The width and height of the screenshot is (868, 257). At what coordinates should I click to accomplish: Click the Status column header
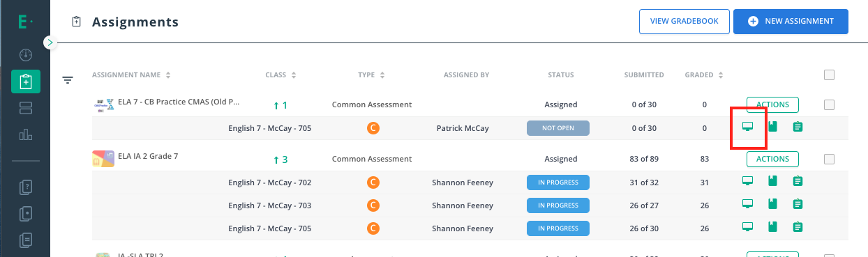[x=561, y=75]
